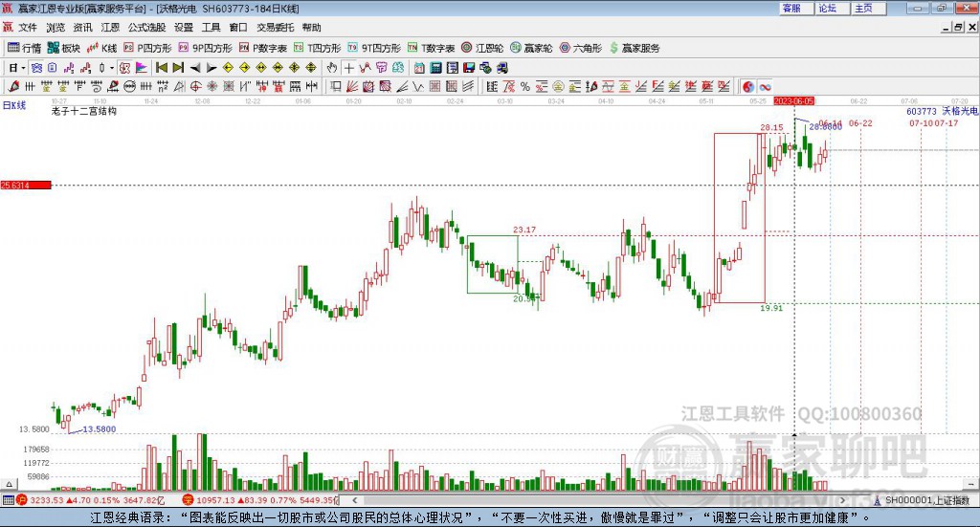Click the 论坛 forum button
980x527 pixels.
[832, 8]
